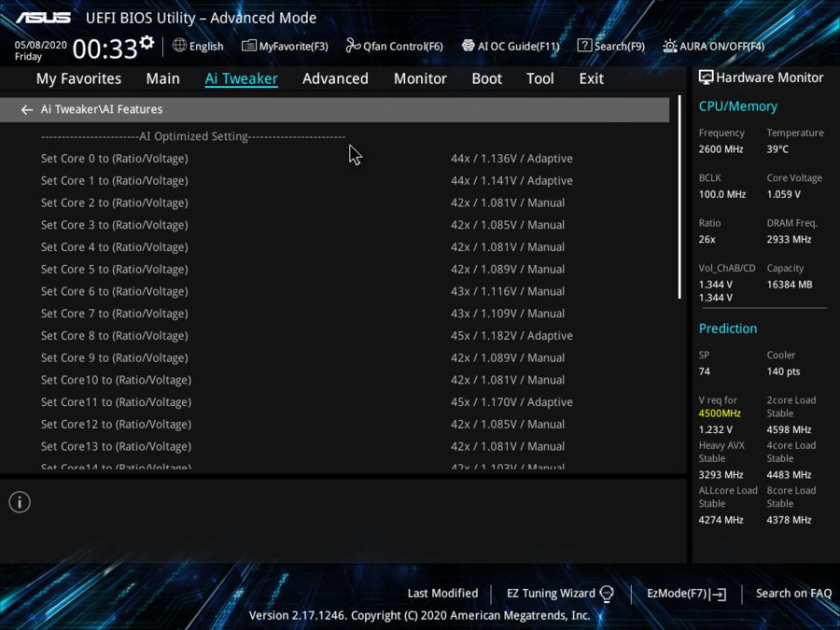Image resolution: width=840 pixels, height=630 pixels.
Task: Click the highlighted 4500MHz value
Action: click(x=720, y=413)
